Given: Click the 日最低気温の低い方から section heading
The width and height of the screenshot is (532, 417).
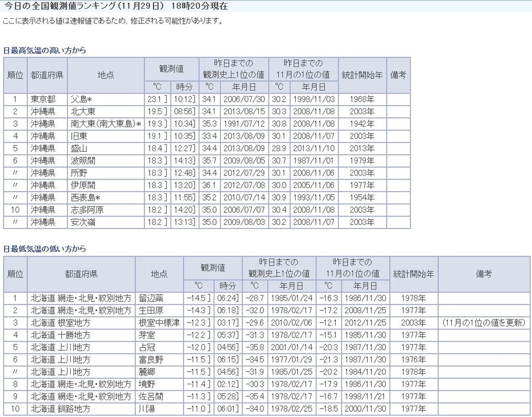Looking at the screenshot, I should [x=45, y=249].
